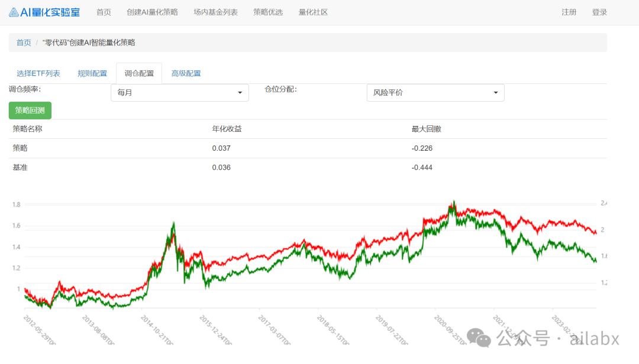Open the 仓位分配 dropdown showing 风险平价
This screenshot has width=639, height=364.
click(435, 93)
